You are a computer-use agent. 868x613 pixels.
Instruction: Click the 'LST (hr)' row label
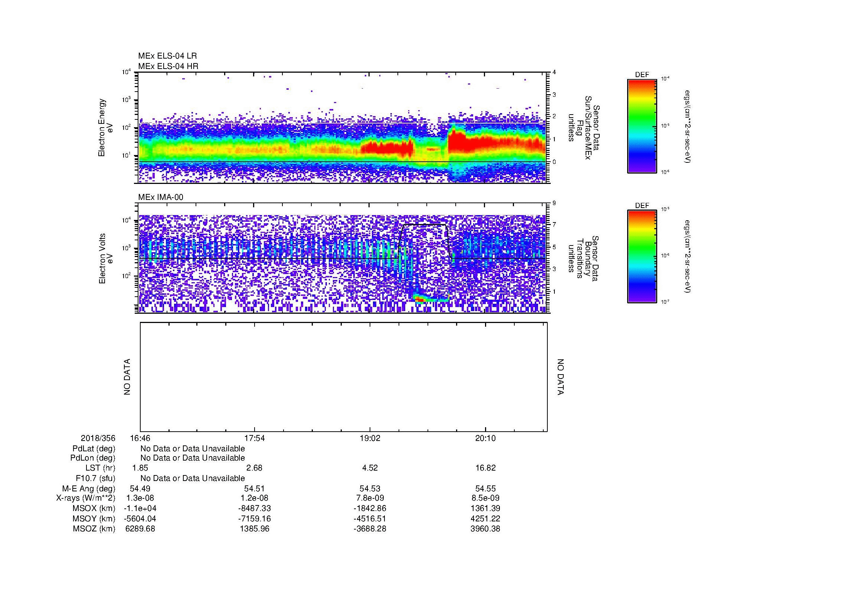100,468
